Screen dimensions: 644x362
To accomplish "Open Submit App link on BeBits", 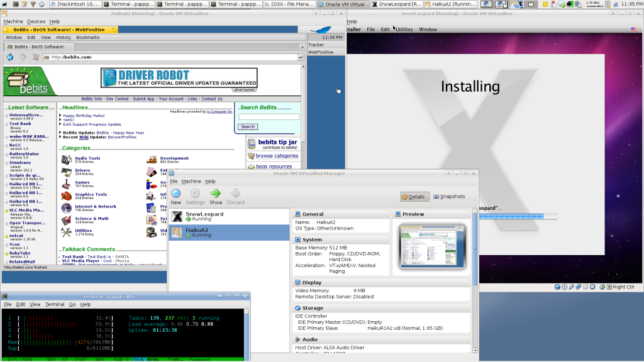I will click(143, 99).
